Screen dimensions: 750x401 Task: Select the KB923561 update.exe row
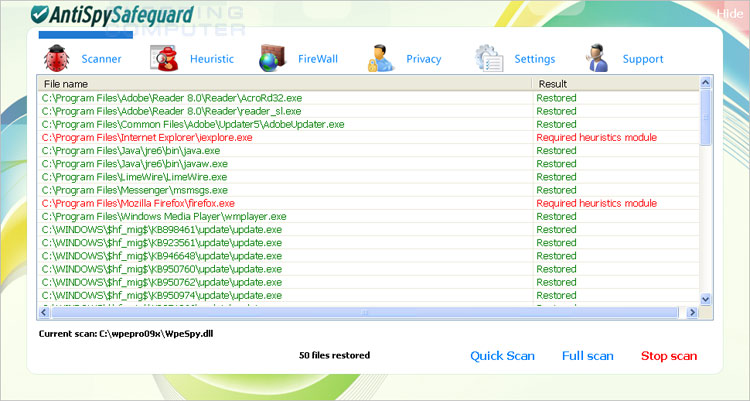pyautogui.click(x=368, y=243)
